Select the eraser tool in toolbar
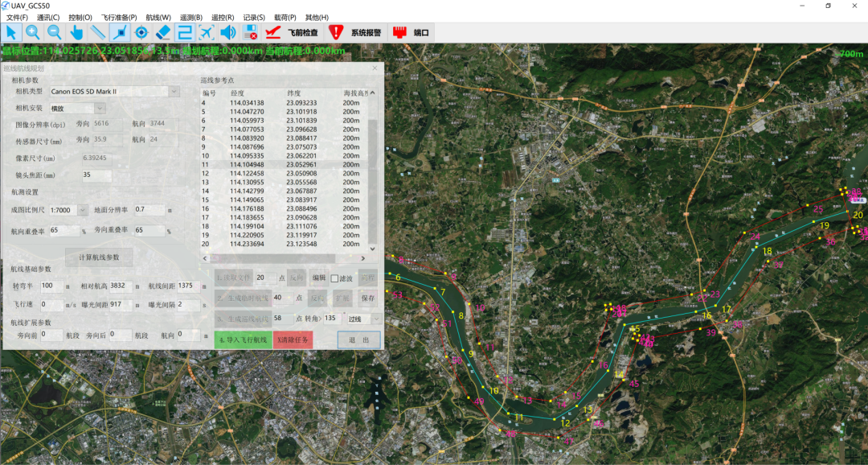868x465 pixels. pyautogui.click(x=163, y=32)
